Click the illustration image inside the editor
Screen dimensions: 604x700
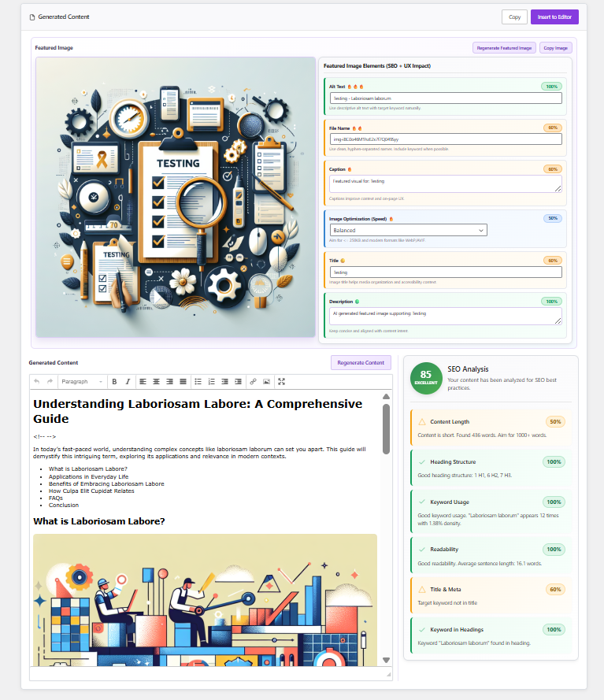[205, 600]
